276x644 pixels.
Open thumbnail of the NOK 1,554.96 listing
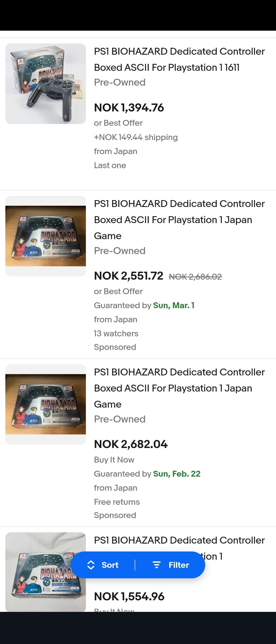pyautogui.click(x=46, y=572)
